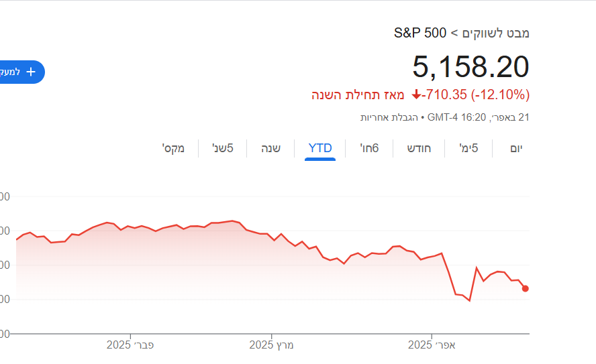Image resolution: width=596 pixels, height=364 pixels.
Task: Click the 'מרץ 2025' axis label
Action: point(272,345)
